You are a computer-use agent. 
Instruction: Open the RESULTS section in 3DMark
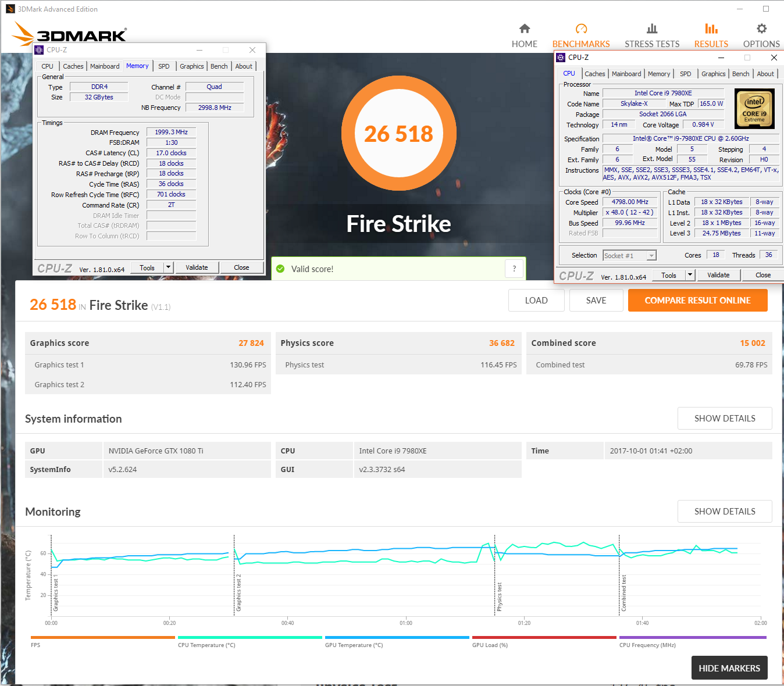(711, 36)
